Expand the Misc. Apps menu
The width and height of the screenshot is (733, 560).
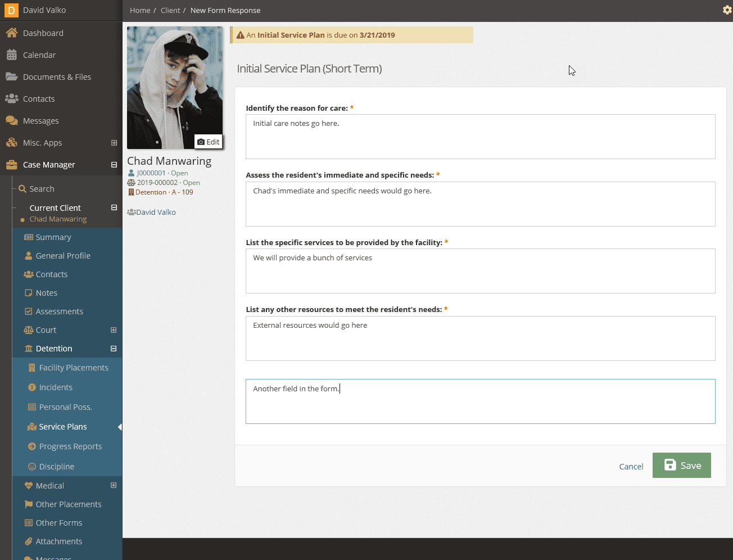[114, 142]
